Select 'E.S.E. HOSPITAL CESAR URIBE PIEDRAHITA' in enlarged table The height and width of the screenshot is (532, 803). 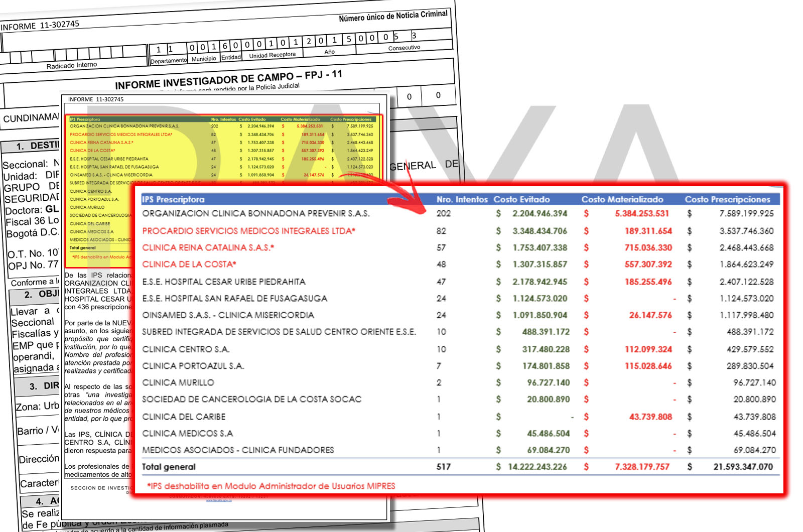click(224, 282)
